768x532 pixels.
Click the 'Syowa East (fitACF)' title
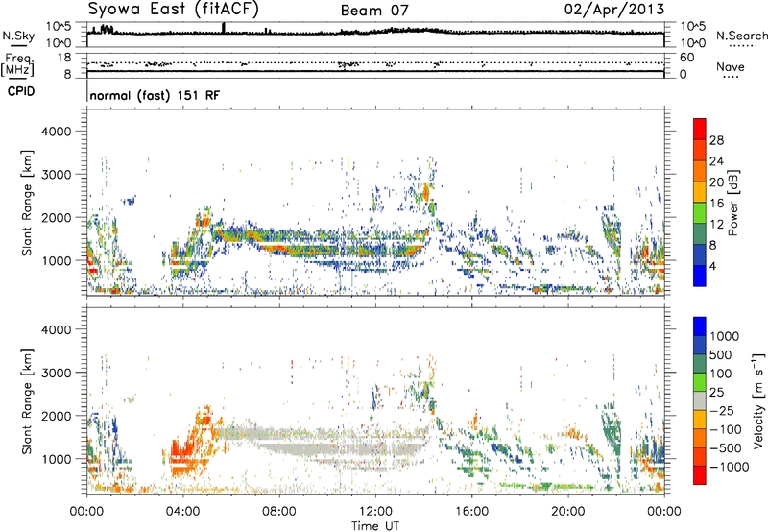click(174, 10)
